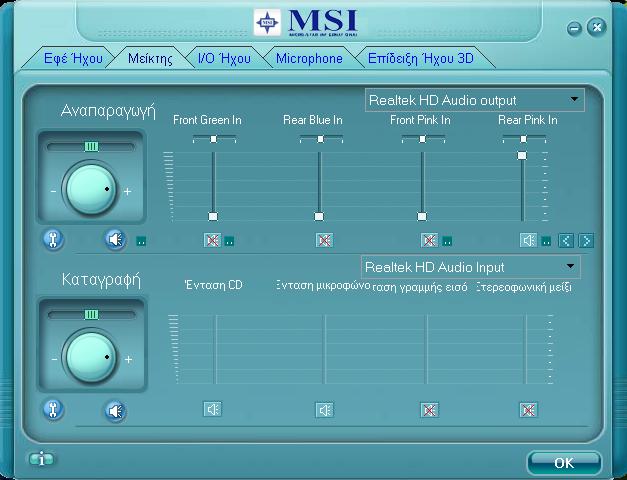
Task: Open options box next to Front Green In mute
Action: coord(229,241)
